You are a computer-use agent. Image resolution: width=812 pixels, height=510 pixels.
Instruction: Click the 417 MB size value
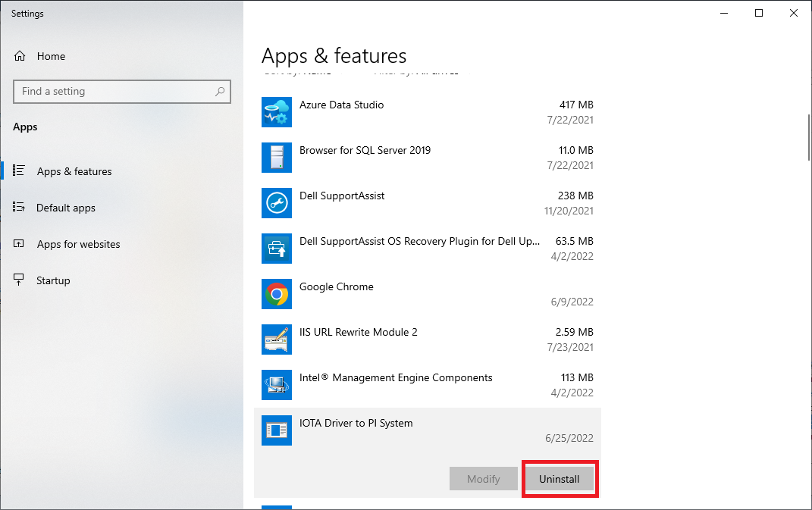click(x=576, y=105)
